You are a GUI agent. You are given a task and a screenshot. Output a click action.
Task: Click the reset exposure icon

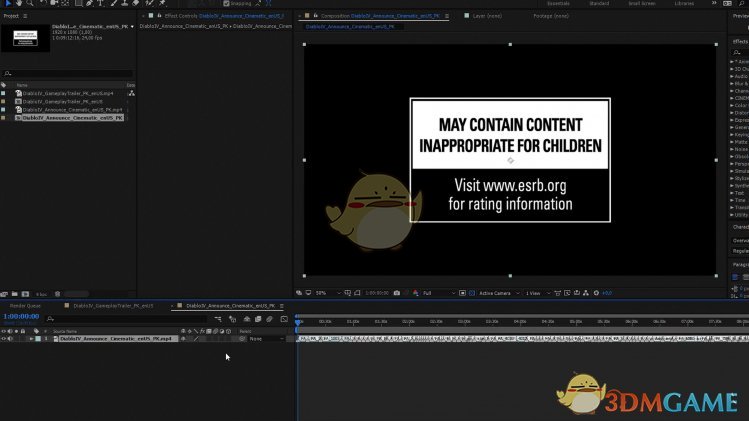coord(596,293)
